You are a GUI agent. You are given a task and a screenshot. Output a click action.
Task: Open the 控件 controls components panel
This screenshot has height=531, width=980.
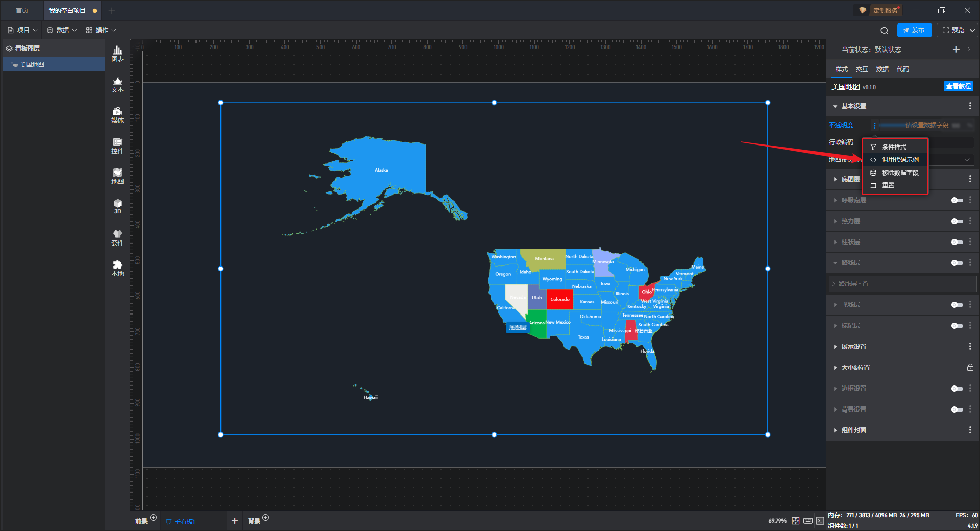(117, 146)
